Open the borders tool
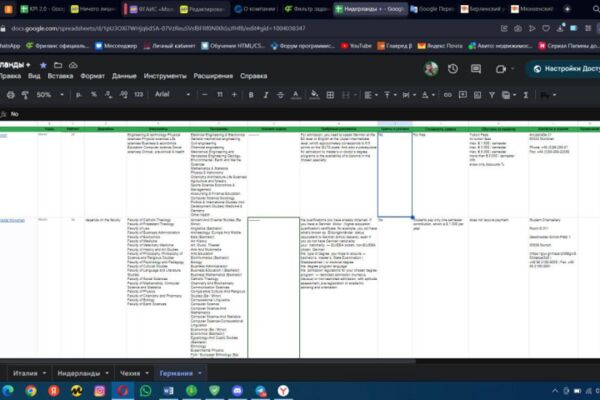 [330, 95]
